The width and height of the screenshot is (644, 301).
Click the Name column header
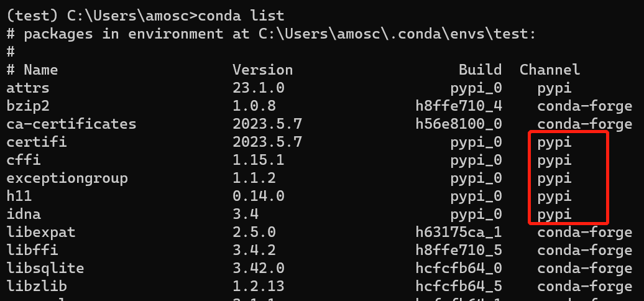[40, 69]
